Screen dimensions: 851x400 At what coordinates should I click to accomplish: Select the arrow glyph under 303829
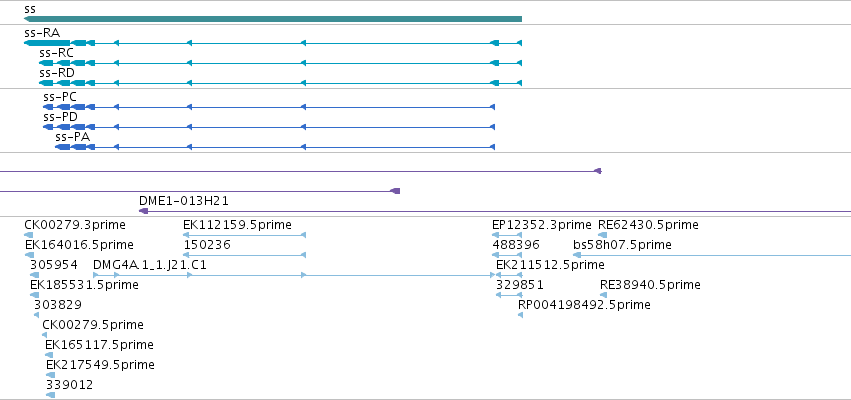click(x=36, y=315)
